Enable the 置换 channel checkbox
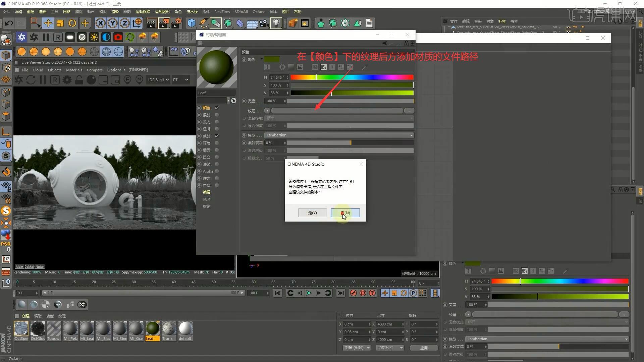The width and height of the screenshot is (644, 362). click(217, 185)
